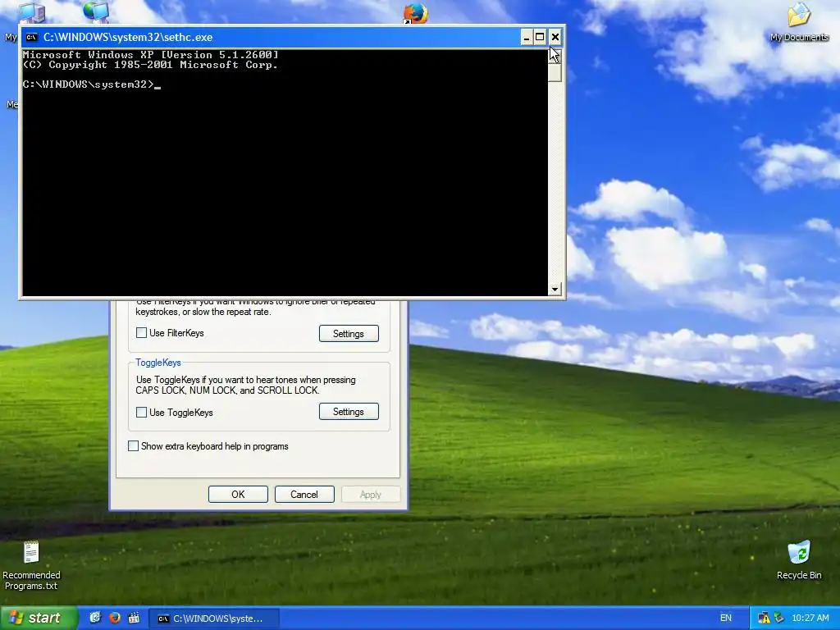Click OK in the Accessibility dialog
This screenshot has width=840, height=630.
[x=238, y=494]
